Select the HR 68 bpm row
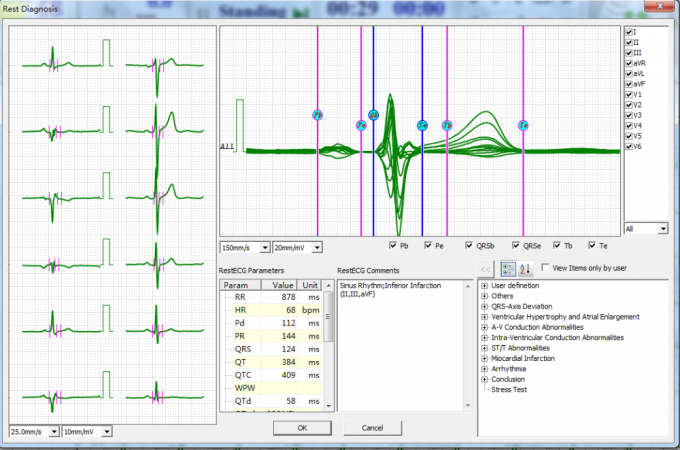This screenshot has height=450, width=680. (271, 310)
